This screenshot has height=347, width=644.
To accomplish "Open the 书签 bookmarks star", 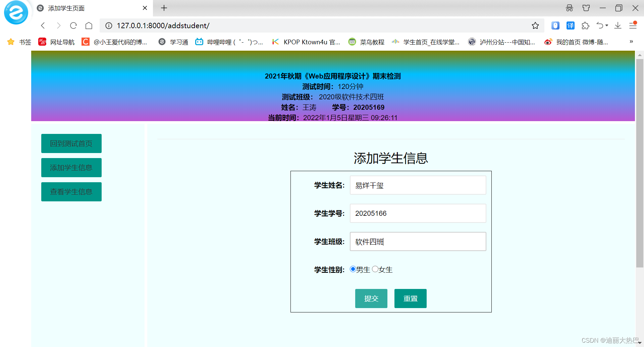I will pyautogui.click(x=19, y=42).
